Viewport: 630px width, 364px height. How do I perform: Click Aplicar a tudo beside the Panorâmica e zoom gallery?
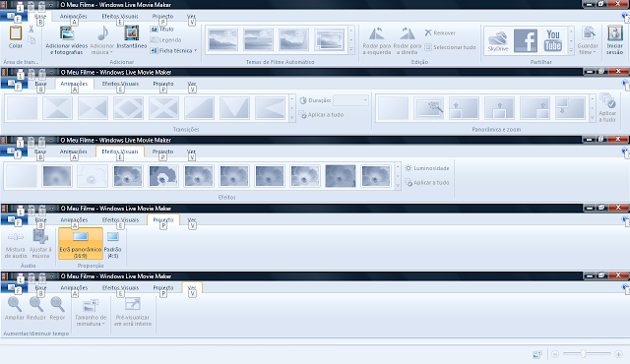coord(607,107)
